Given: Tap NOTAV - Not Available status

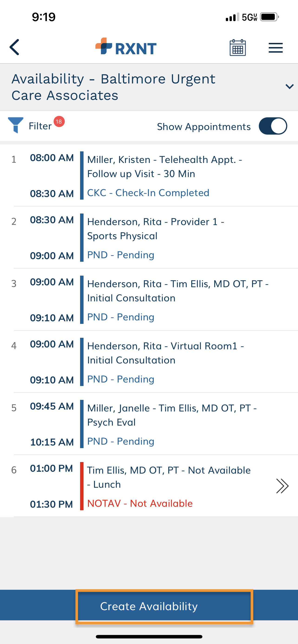Looking at the screenshot, I should (140, 504).
